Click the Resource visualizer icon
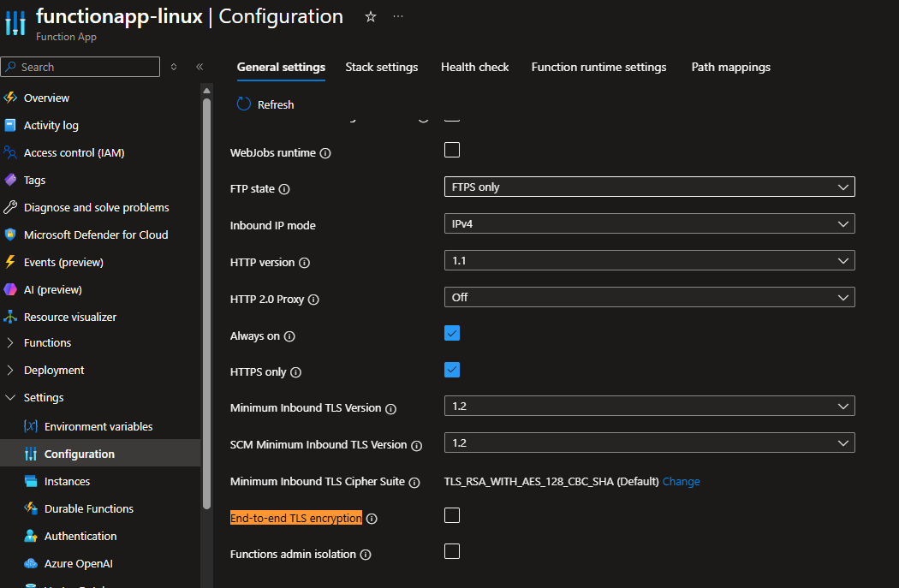 click(x=10, y=317)
